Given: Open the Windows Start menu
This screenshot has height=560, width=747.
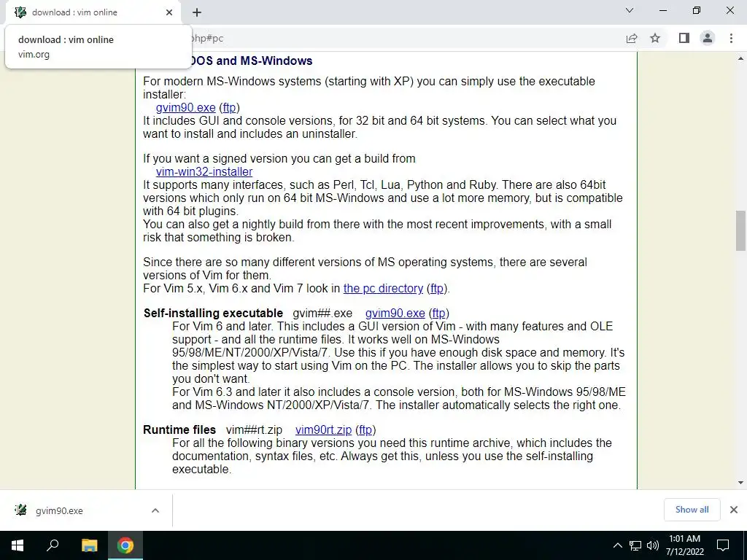Looking at the screenshot, I should click(18, 545).
